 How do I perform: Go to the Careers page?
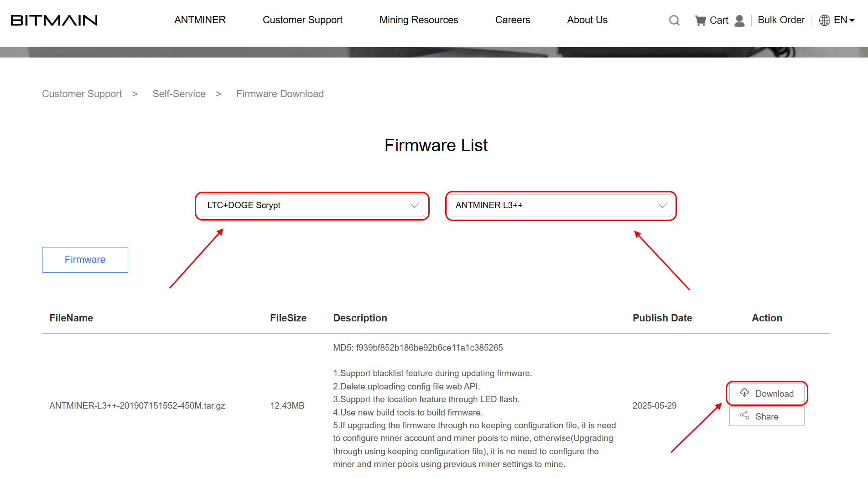click(x=512, y=20)
